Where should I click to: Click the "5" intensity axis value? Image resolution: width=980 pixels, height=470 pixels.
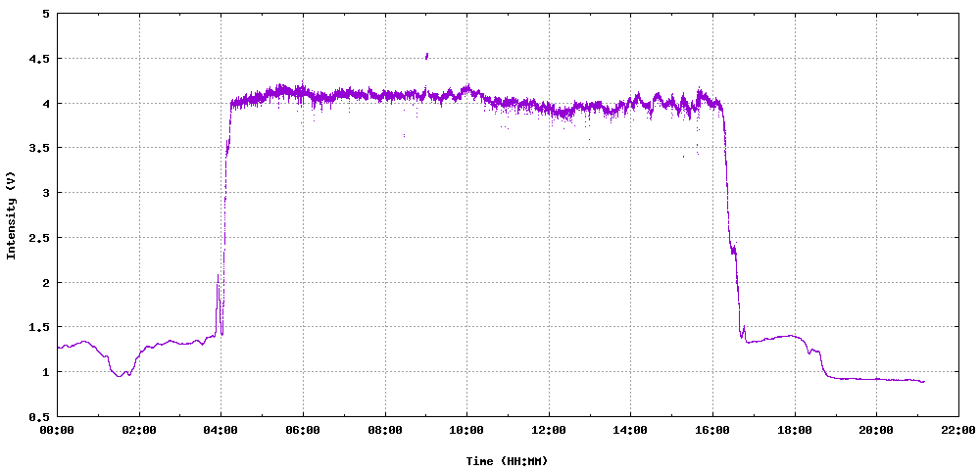pyautogui.click(x=46, y=14)
